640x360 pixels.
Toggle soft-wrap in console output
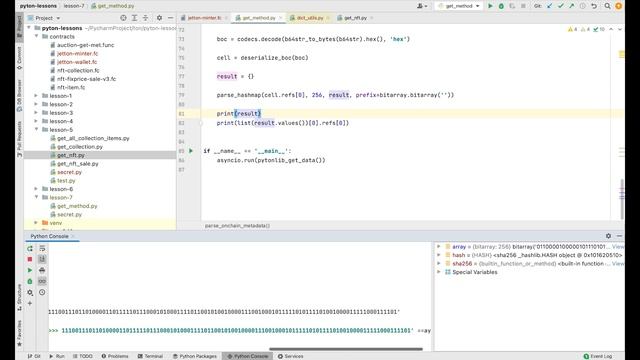(x=42, y=248)
